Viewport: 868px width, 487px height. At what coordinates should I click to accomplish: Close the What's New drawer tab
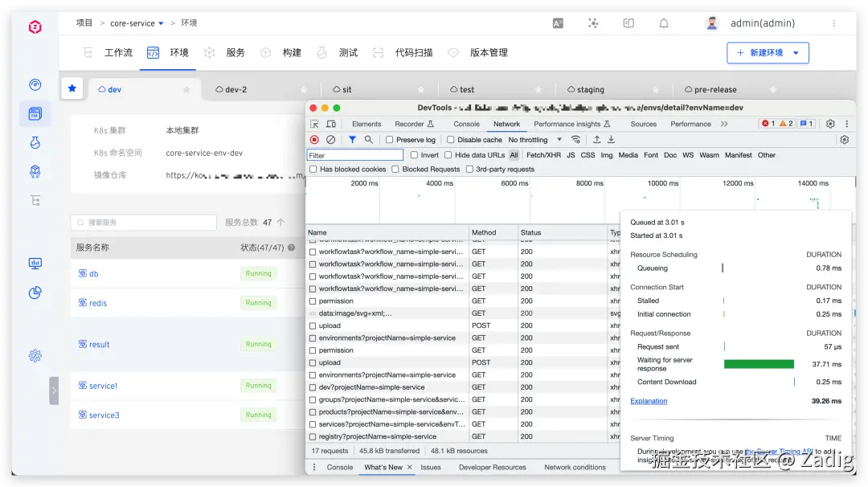410,468
